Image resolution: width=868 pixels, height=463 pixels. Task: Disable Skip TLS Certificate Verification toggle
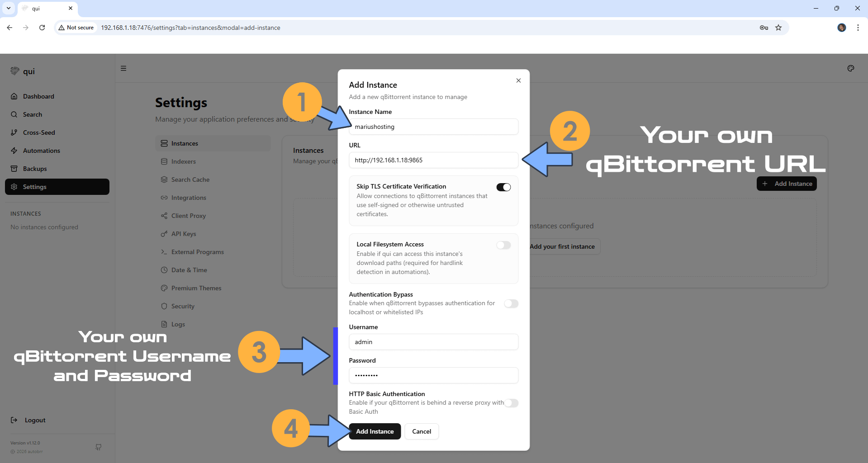click(503, 187)
